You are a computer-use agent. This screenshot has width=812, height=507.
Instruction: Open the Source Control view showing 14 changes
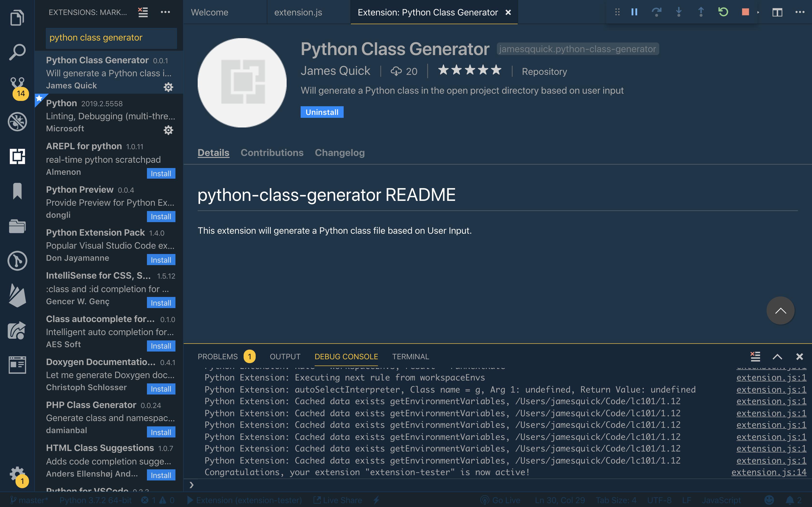pyautogui.click(x=17, y=82)
